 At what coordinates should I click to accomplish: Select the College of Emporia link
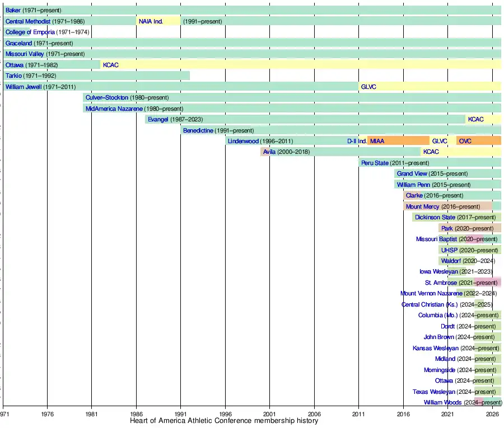pos(30,32)
